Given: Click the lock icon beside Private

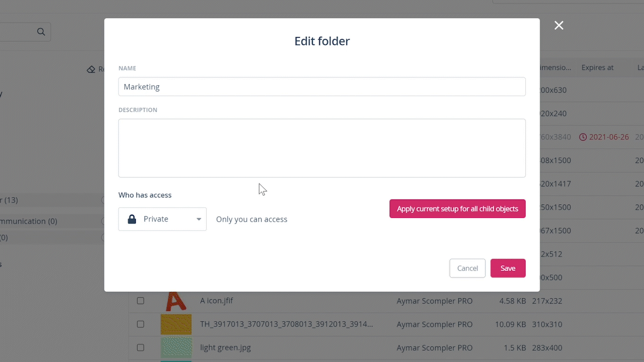Looking at the screenshot, I should [132, 219].
